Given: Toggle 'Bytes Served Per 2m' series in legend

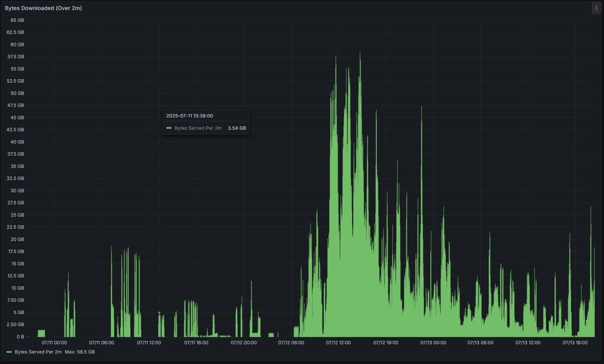Looking at the screenshot, I should point(38,352).
